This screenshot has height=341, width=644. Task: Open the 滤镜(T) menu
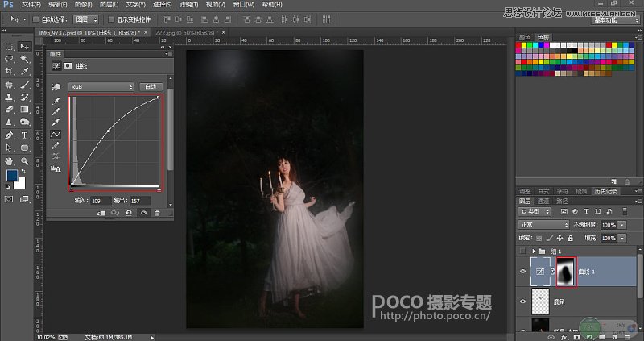188,5
